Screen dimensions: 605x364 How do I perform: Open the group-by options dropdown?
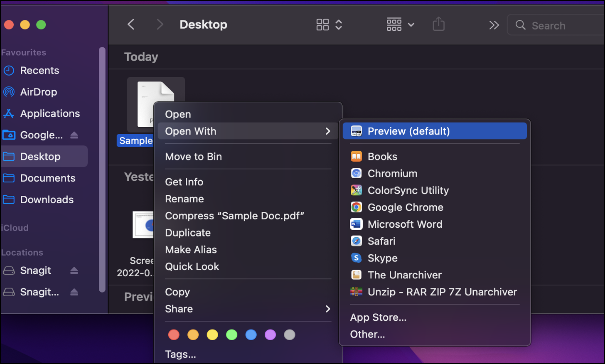coord(400,25)
